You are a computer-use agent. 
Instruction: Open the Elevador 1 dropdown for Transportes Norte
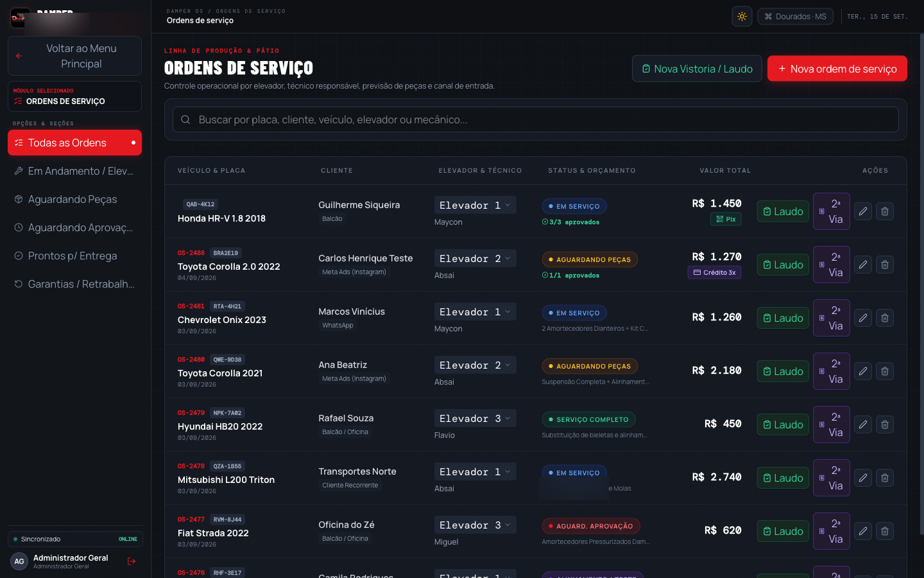click(x=475, y=471)
